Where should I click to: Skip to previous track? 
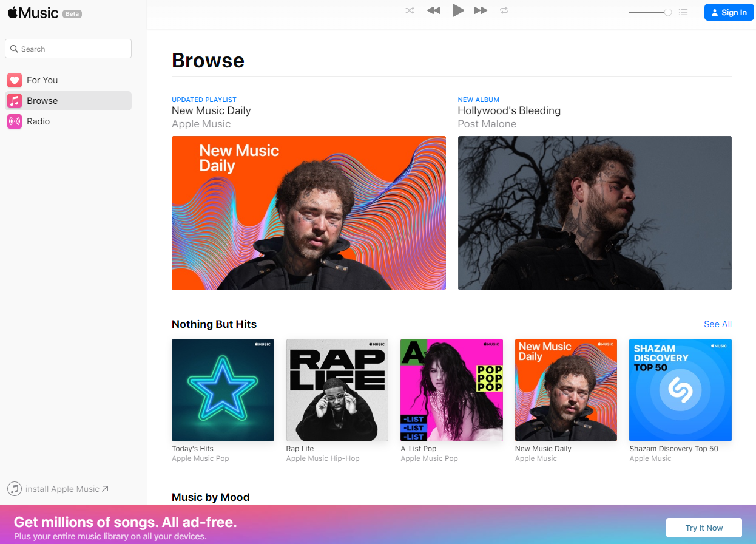[433, 10]
